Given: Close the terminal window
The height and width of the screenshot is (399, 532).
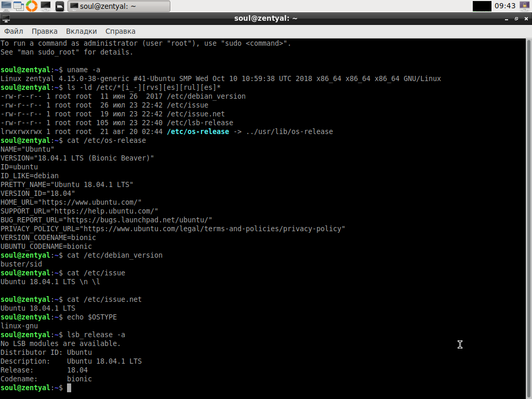Looking at the screenshot, I should (526, 19).
